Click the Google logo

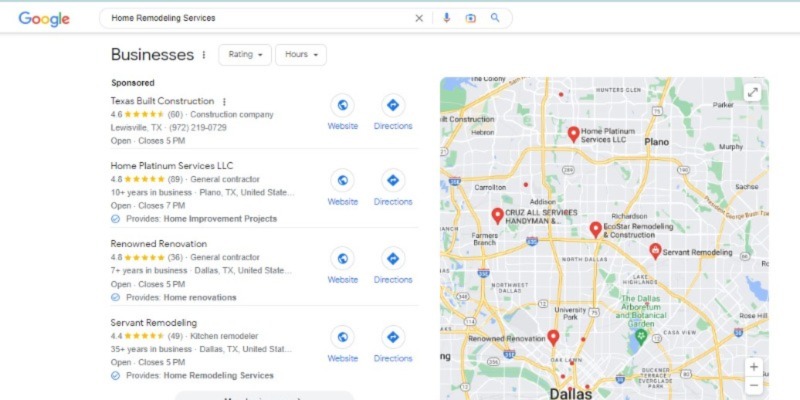(x=44, y=19)
